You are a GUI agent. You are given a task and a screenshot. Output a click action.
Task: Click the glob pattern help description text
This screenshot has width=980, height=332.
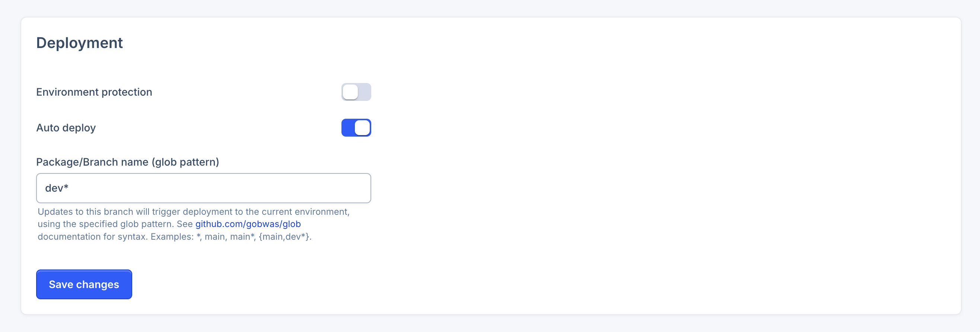point(193,224)
